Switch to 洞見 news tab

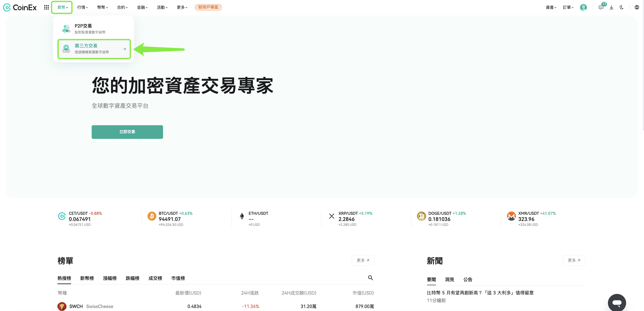(450, 279)
